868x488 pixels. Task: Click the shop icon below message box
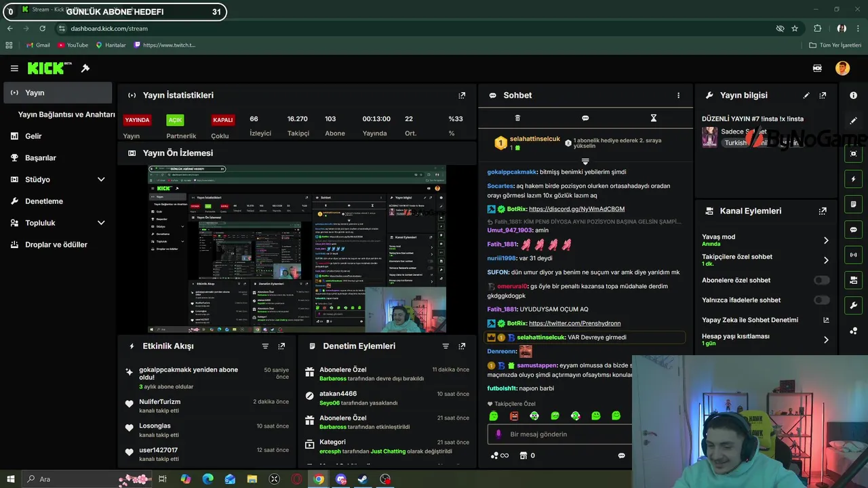[x=523, y=455]
